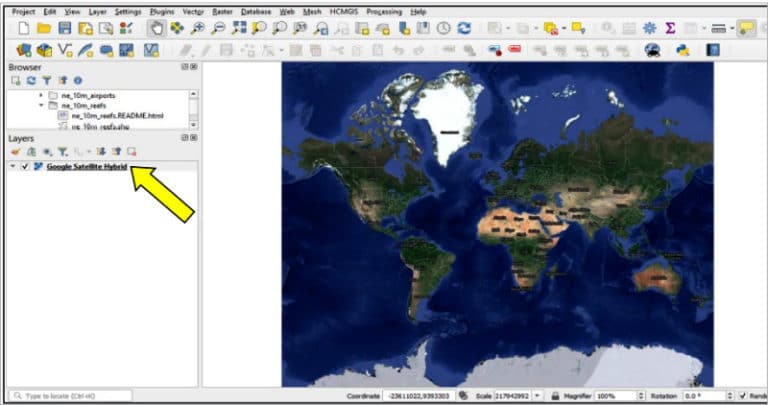Viewport: 768px width, 405px height.
Task: Expand the ne_10m_airports folder in Browser
Action: pyautogui.click(x=41, y=95)
